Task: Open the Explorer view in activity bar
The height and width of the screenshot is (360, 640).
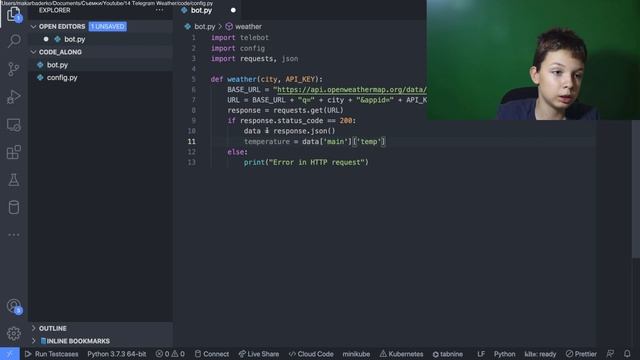Action: click(x=13, y=14)
